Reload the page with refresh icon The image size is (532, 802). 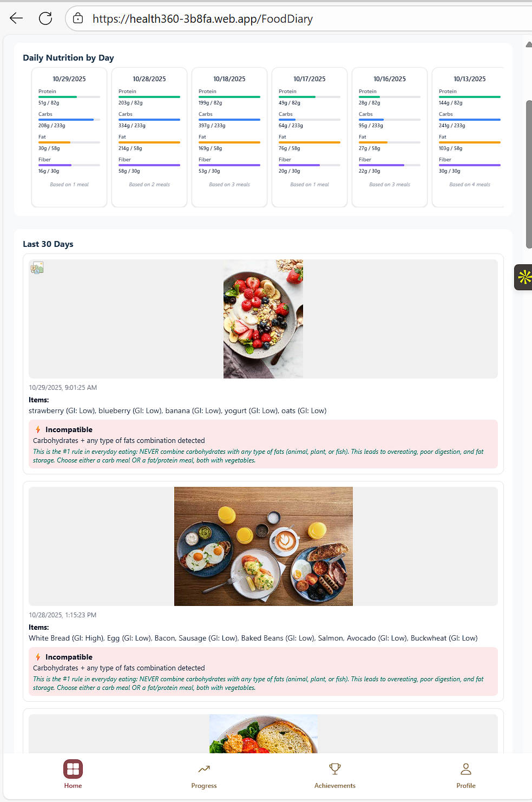pos(45,18)
